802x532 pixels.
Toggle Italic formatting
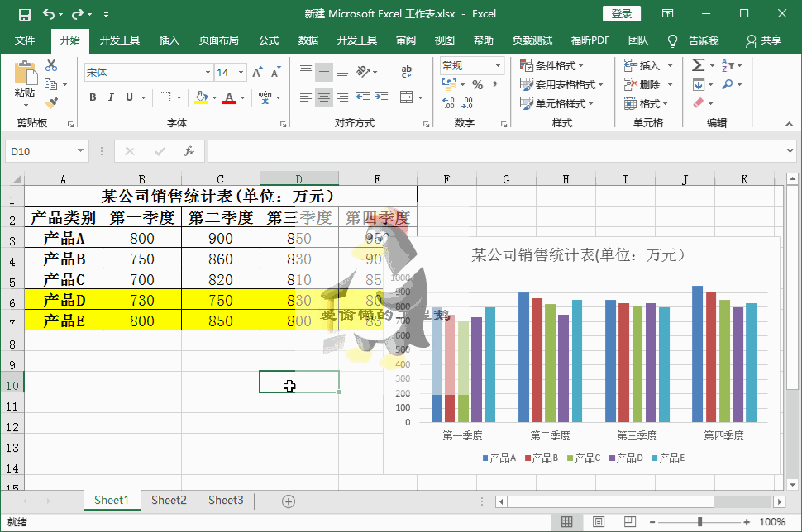pyautogui.click(x=111, y=97)
